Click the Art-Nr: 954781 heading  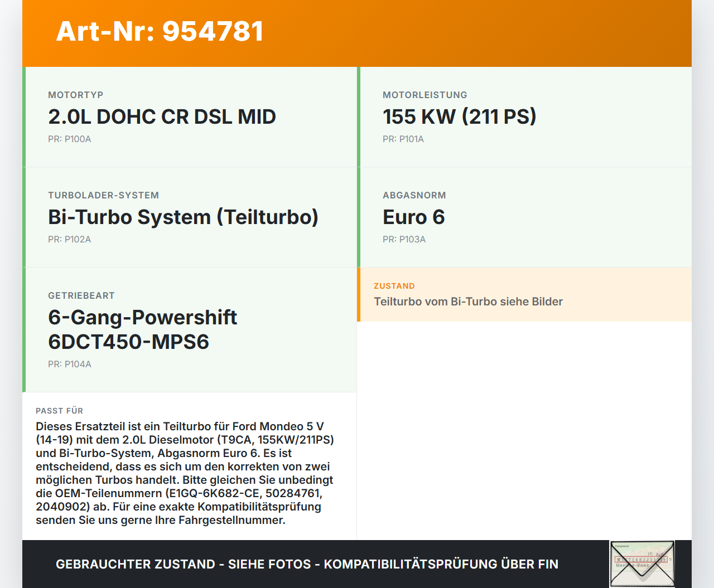[x=160, y=31]
